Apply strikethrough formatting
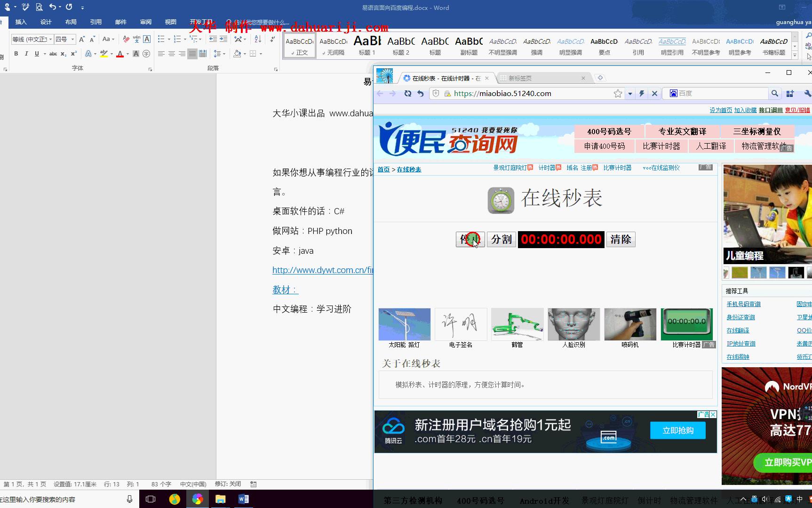Viewport: 812px width, 508px height. pos(53,54)
